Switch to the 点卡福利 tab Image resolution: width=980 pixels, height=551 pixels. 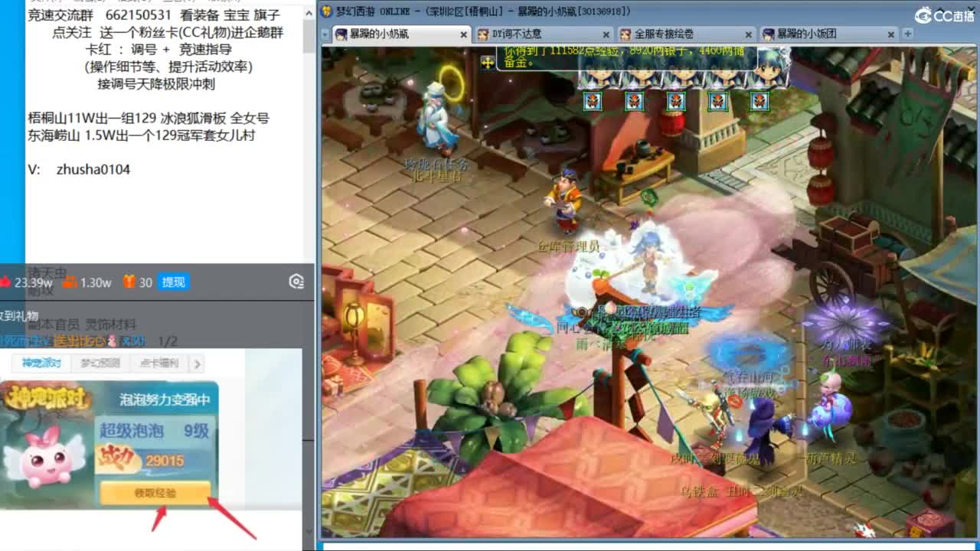158,364
